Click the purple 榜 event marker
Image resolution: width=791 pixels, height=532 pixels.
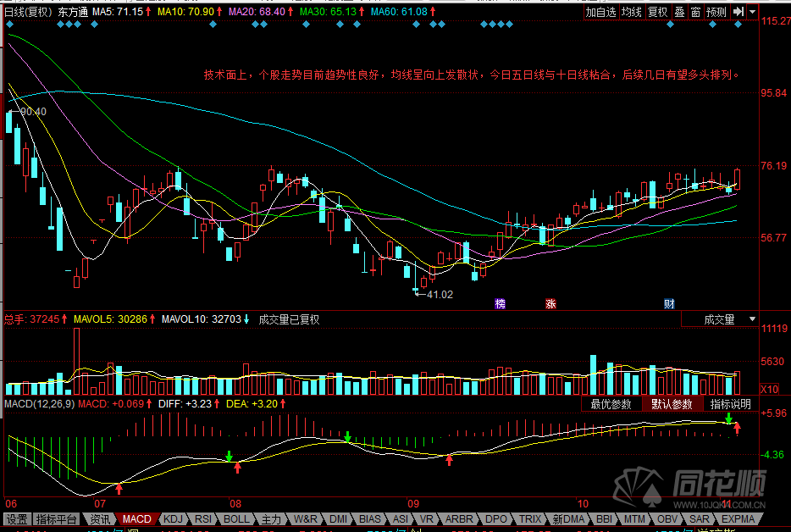point(501,303)
